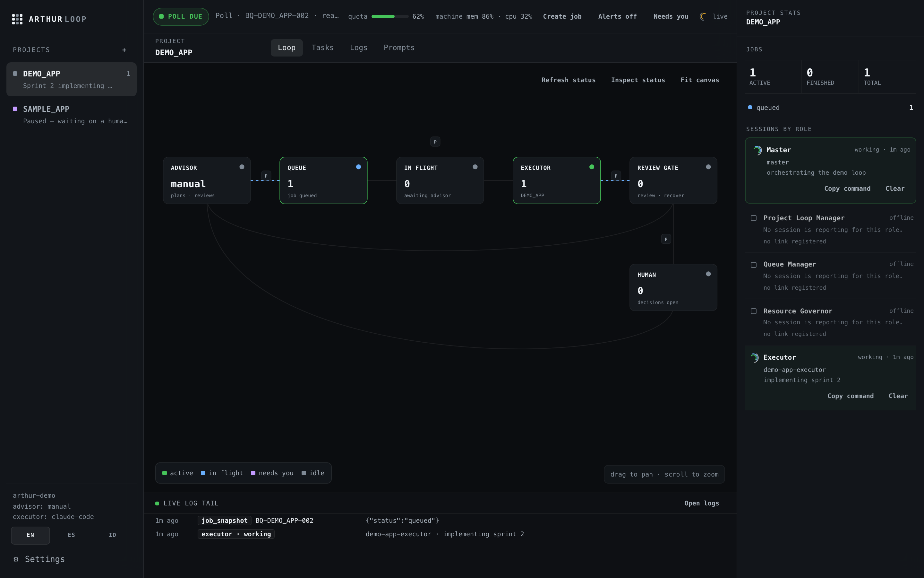Copy command for Executor session

click(x=850, y=396)
